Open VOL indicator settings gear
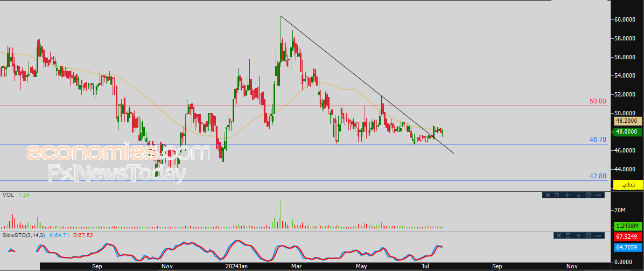 (x=589, y=196)
